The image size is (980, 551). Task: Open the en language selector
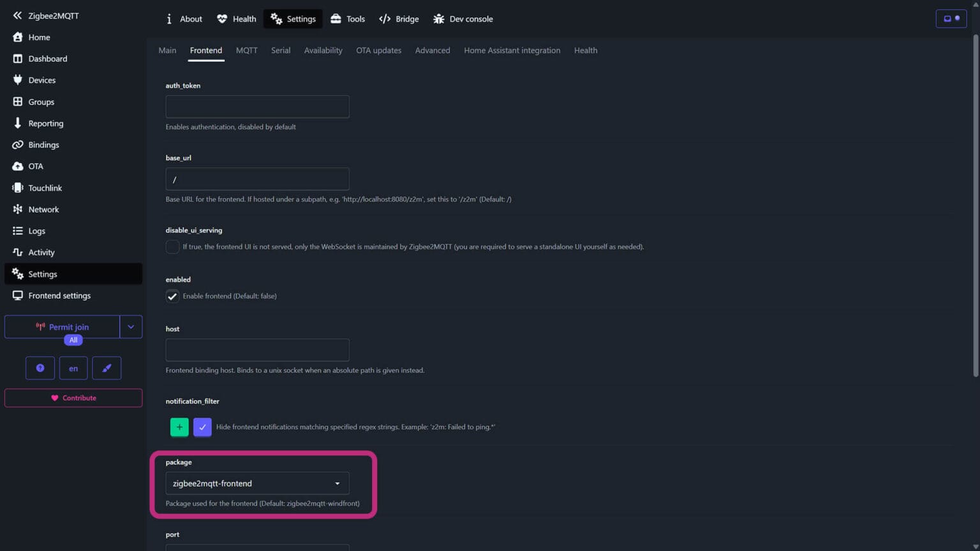pyautogui.click(x=73, y=368)
